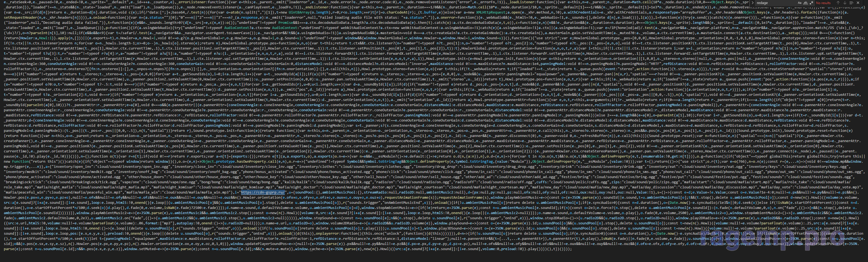Toggle Find in Selection icon
Screen dimensions: 868x262
(852, 3)
